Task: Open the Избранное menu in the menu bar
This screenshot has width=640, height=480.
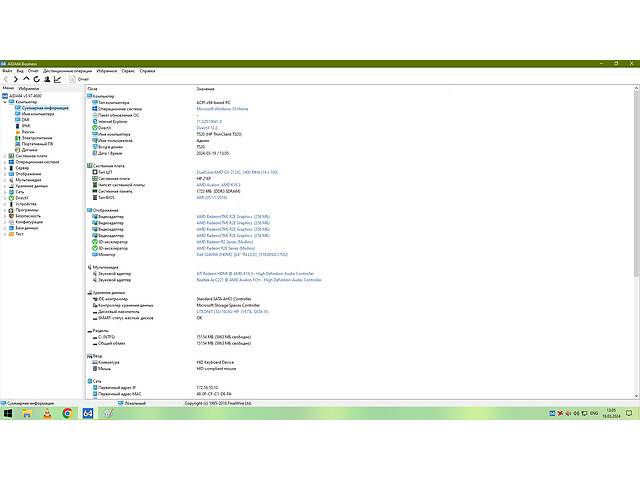Action: pyautogui.click(x=107, y=71)
